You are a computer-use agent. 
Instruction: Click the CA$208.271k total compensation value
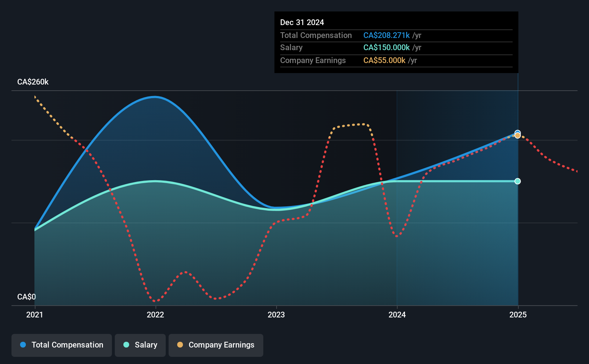pyautogui.click(x=386, y=35)
